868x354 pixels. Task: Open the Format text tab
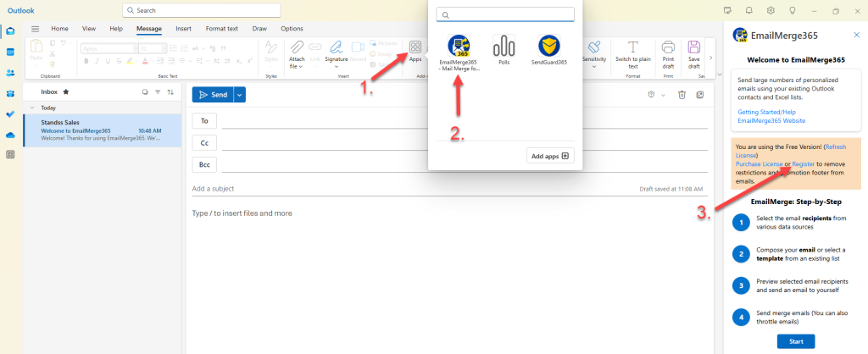(222, 29)
